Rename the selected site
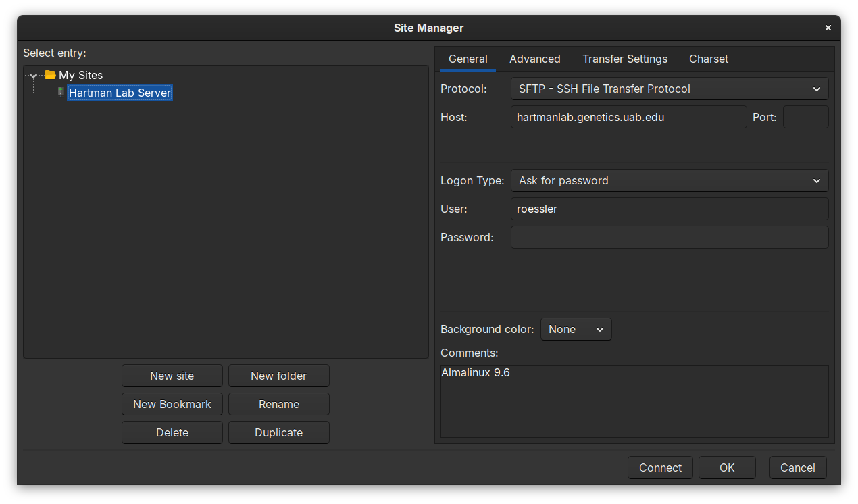Viewport: 858px width, 504px height. pyautogui.click(x=278, y=404)
